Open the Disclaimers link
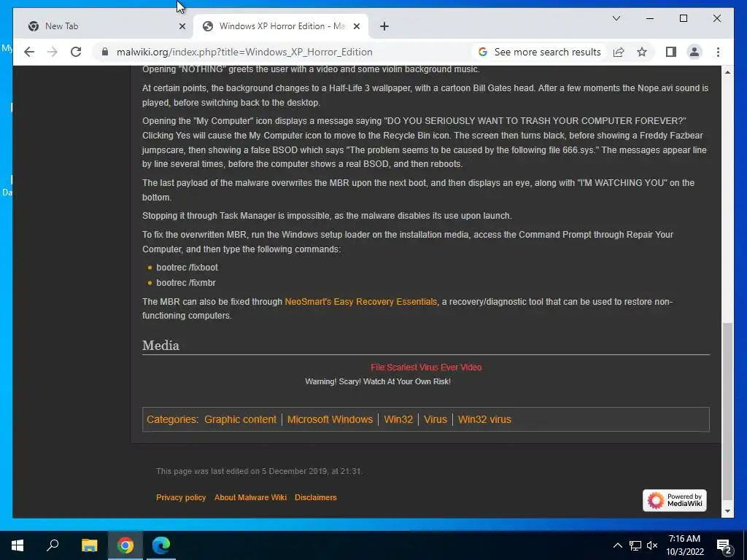 315,497
